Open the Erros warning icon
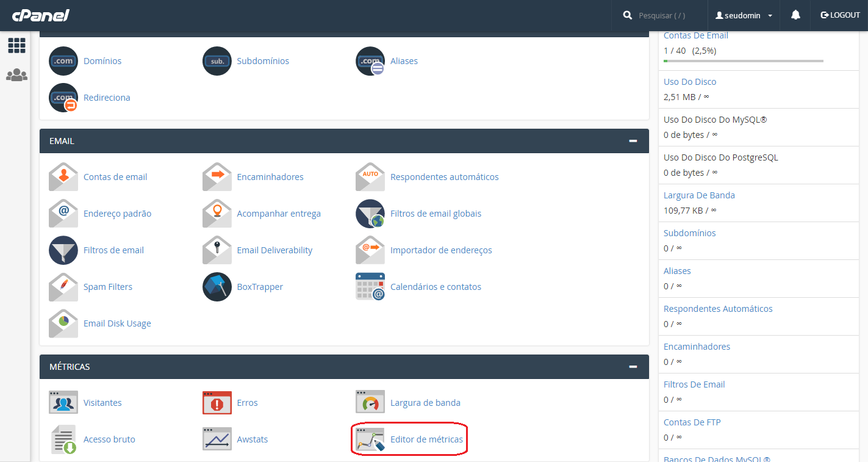868x462 pixels. (x=217, y=403)
